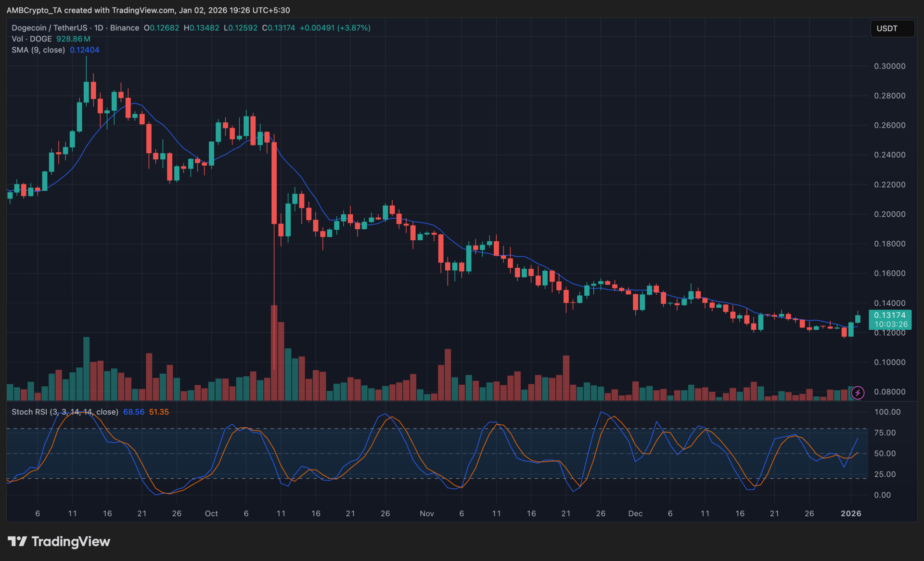The image size is (924, 561).
Task: Click the orange Stoch RSI value 51.35
Action: (159, 412)
